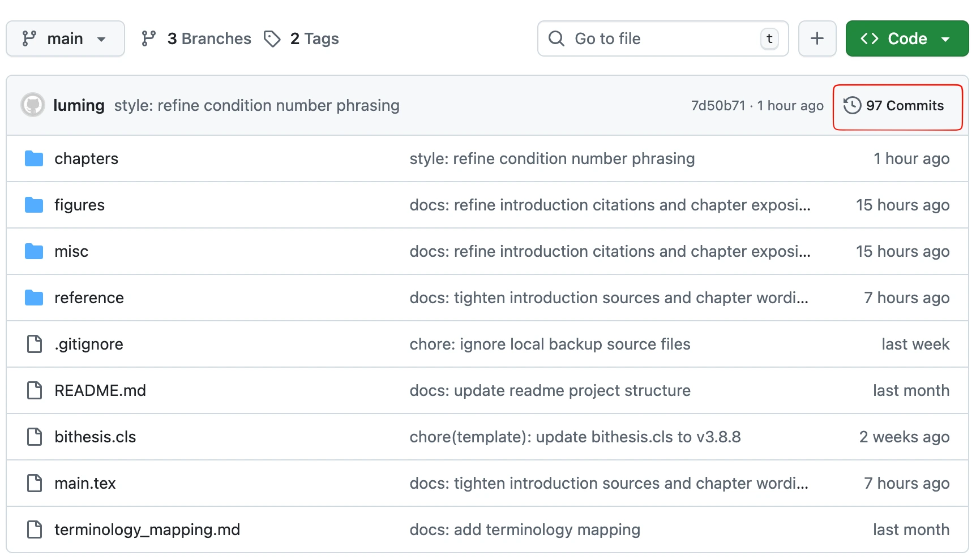This screenshot has height=560, width=976.
Task: Open the main.tex file
Action: [x=85, y=483]
